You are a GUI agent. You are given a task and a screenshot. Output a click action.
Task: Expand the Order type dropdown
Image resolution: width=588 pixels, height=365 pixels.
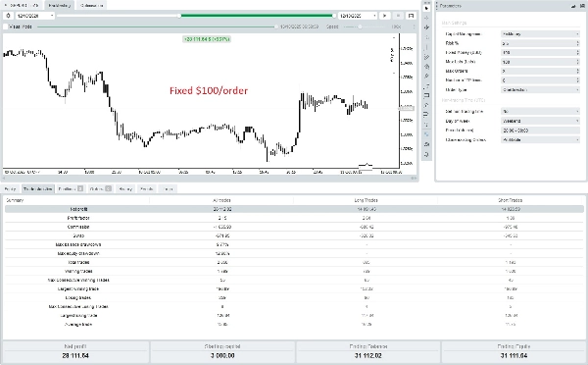(540, 89)
